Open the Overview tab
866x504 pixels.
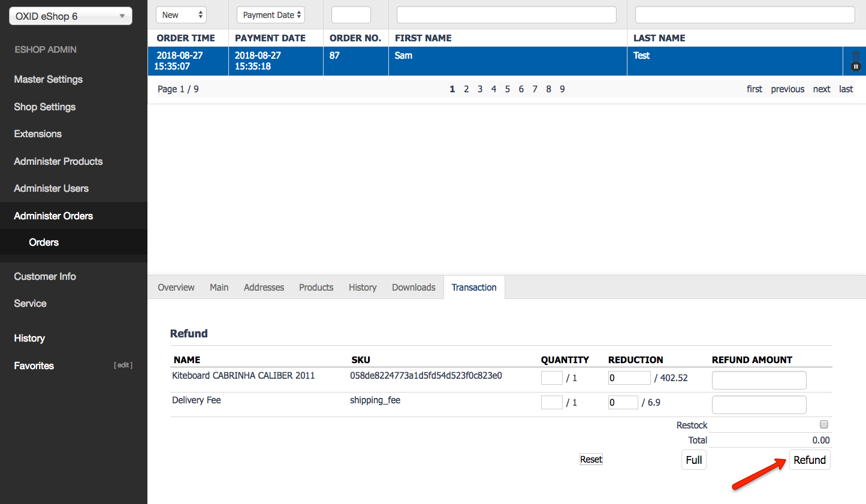pos(176,287)
